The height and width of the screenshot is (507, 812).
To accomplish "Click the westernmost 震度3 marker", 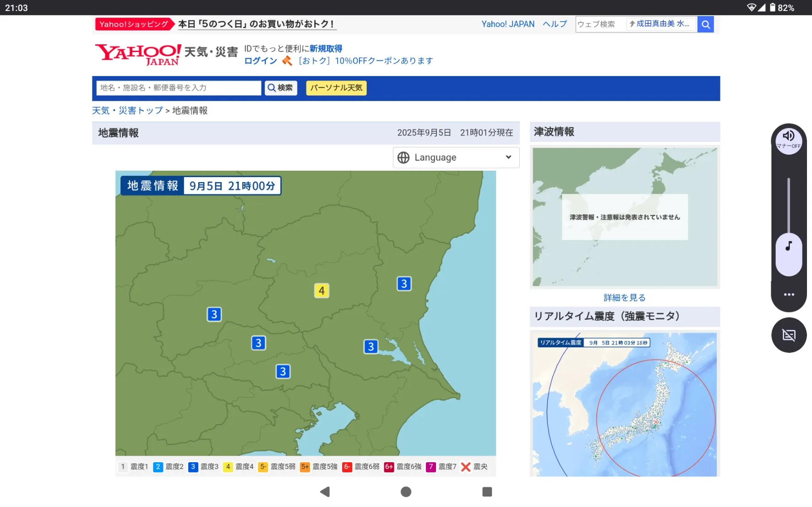I will point(214,314).
